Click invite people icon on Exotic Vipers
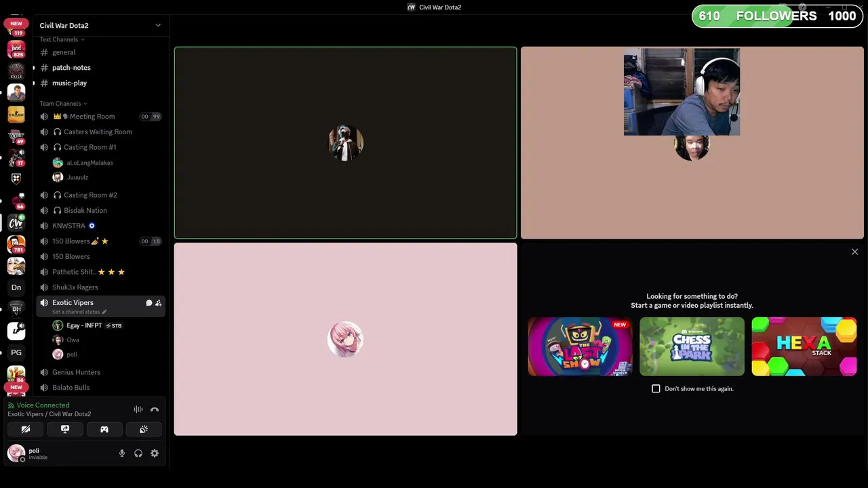868x488 pixels. [158, 303]
